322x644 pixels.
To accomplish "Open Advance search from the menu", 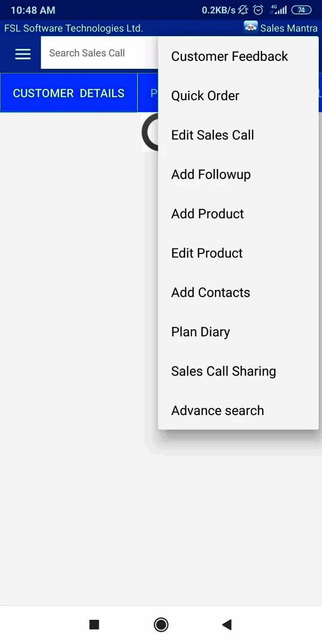I will [x=217, y=411].
